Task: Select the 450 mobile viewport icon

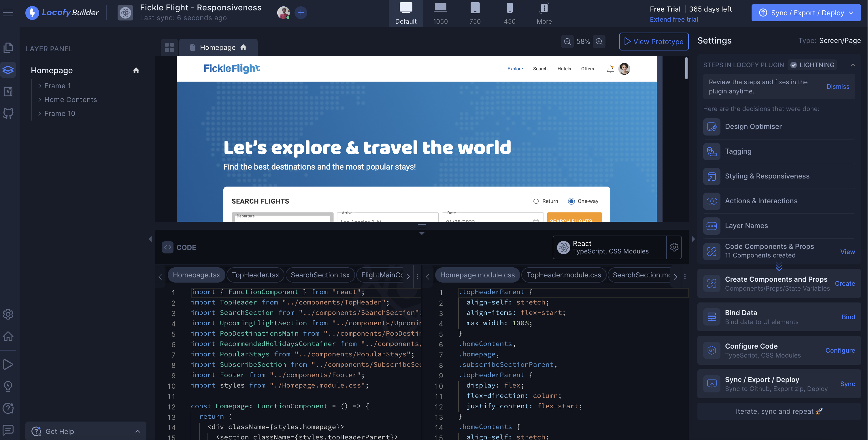Action: [510, 7]
